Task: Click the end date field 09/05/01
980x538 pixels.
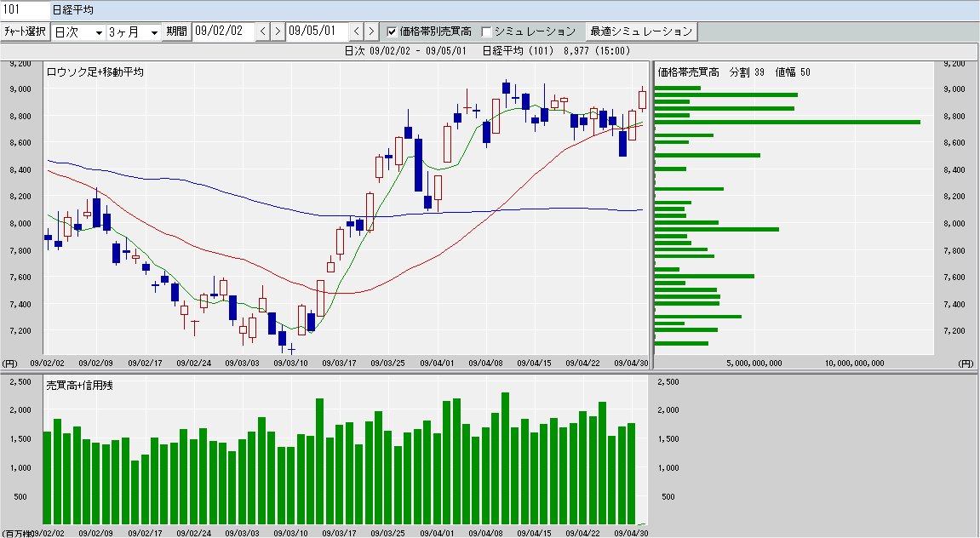Action: (x=316, y=31)
